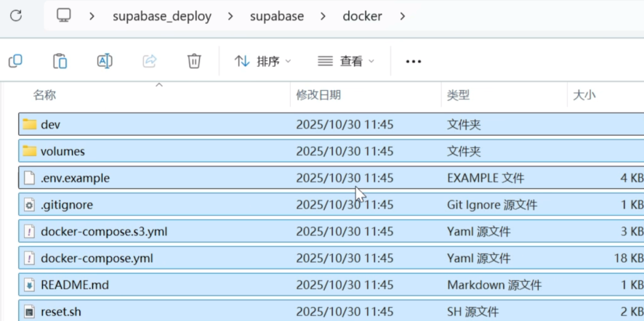Open the 排序 sort dropdown

(262, 61)
